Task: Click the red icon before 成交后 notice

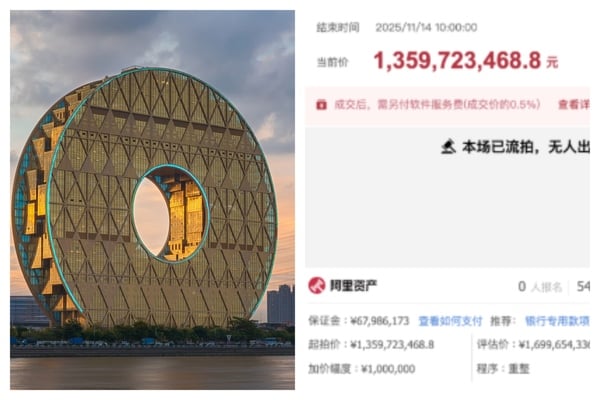Action: (321, 105)
